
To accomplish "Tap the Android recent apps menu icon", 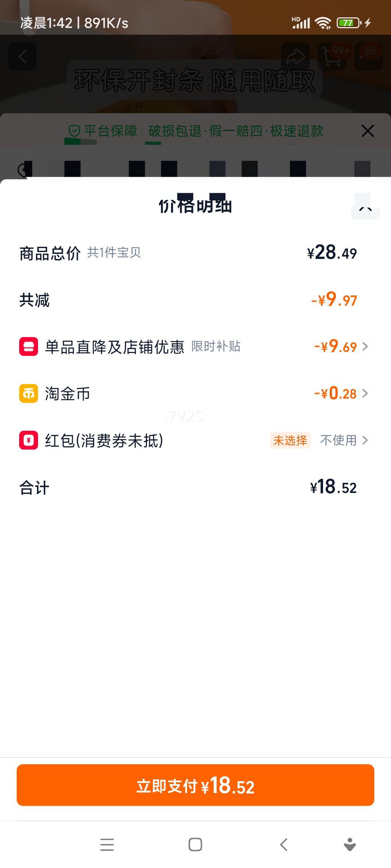I will (107, 844).
